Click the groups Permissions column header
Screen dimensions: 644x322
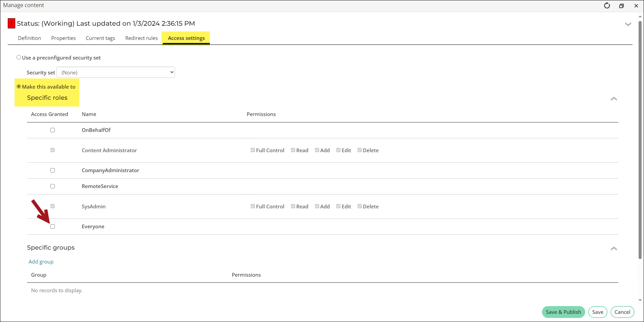coord(246,275)
